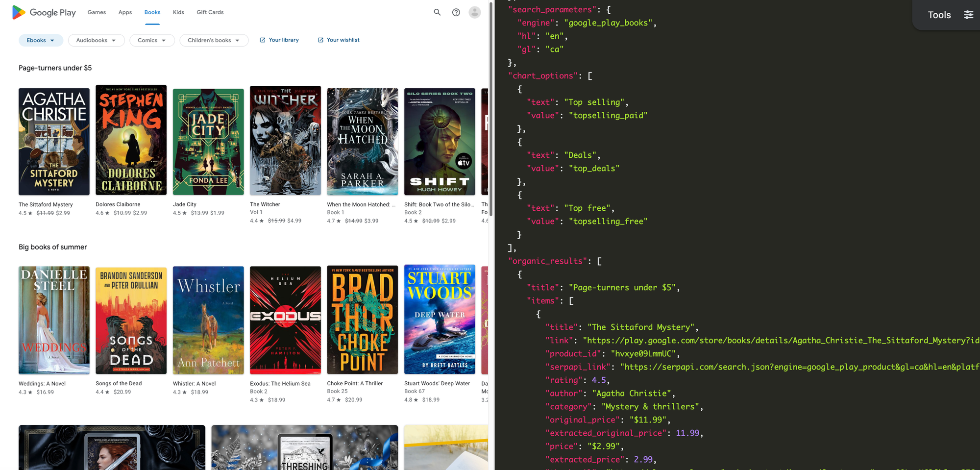The height and width of the screenshot is (470, 980).
Task: Click "chart_options" key in JSON
Action: 543,76
